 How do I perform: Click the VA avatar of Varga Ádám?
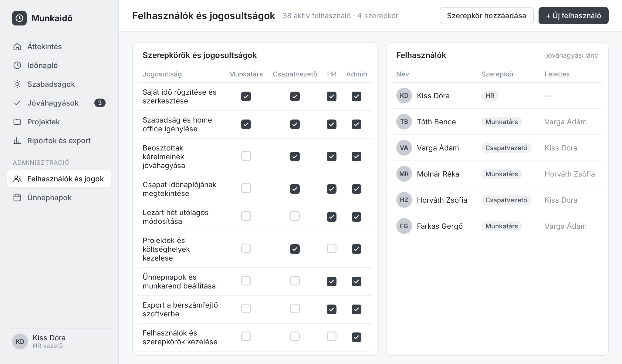pyautogui.click(x=404, y=148)
